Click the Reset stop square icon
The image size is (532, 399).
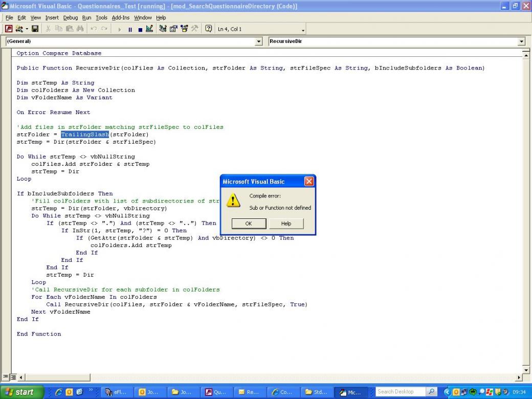point(140,30)
